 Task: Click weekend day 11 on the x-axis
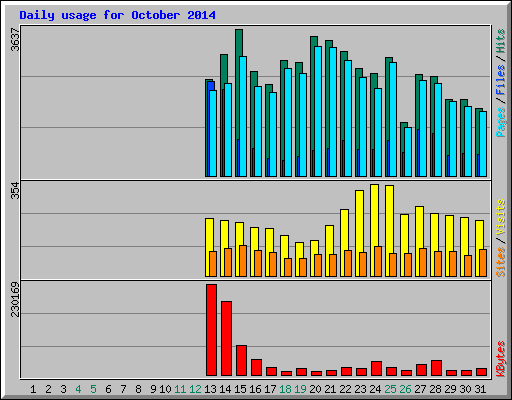[180, 389]
